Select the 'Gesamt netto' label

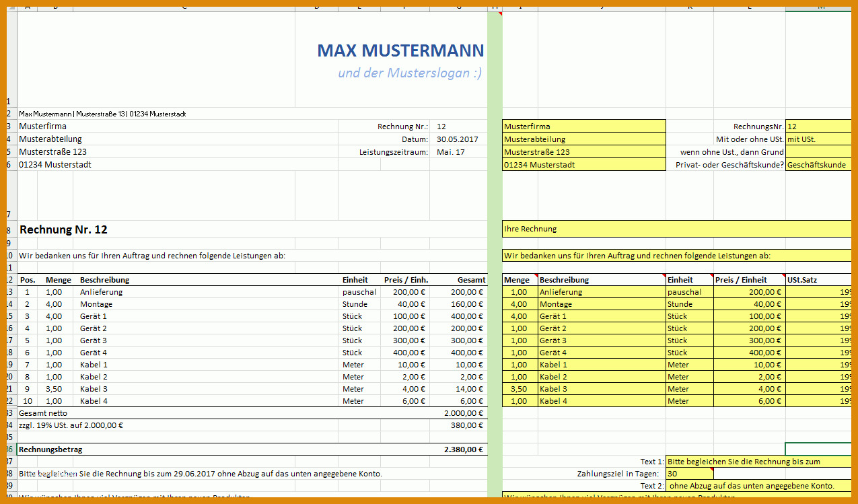(43, 413)
